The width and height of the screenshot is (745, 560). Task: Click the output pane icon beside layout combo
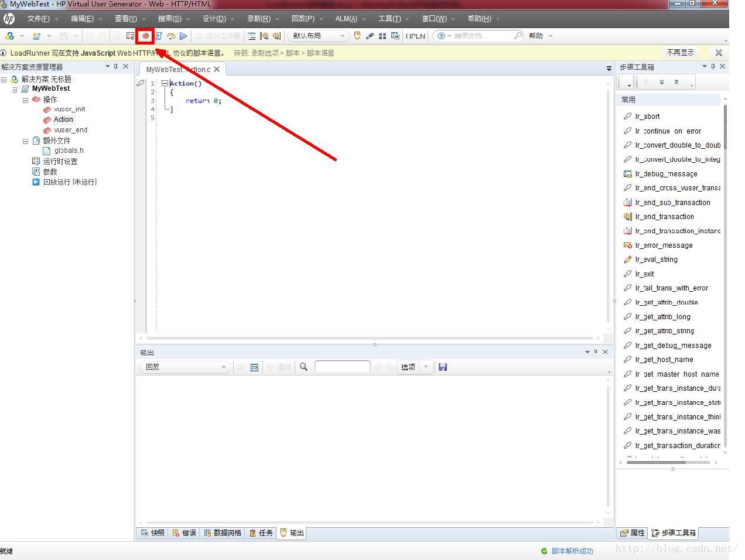pyautogui.click(x=357, y=36)
